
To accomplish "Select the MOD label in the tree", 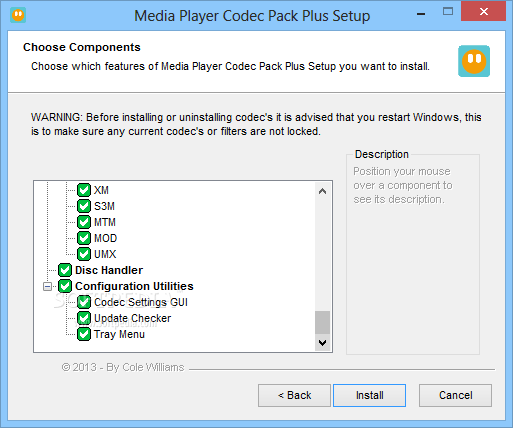I will point(105,238).
